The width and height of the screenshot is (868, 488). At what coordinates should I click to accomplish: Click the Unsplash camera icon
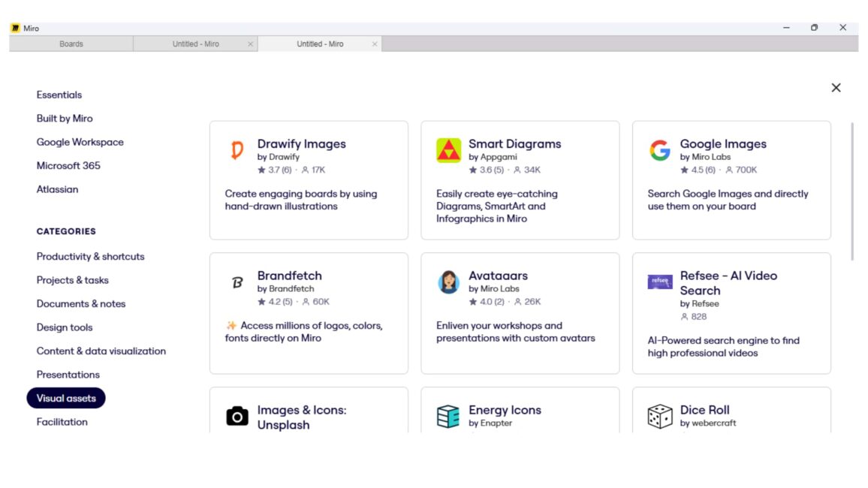[237, 417]
